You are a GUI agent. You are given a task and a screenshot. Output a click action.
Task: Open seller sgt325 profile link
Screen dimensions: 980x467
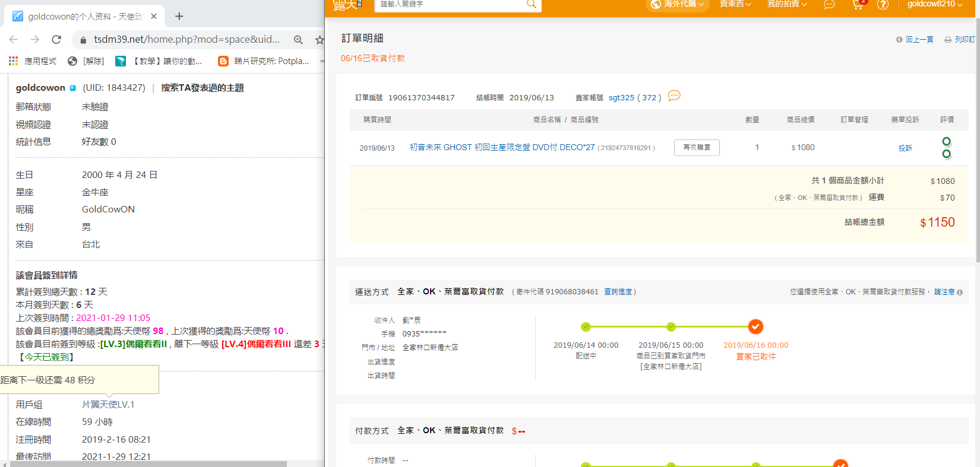coord(621,98)
